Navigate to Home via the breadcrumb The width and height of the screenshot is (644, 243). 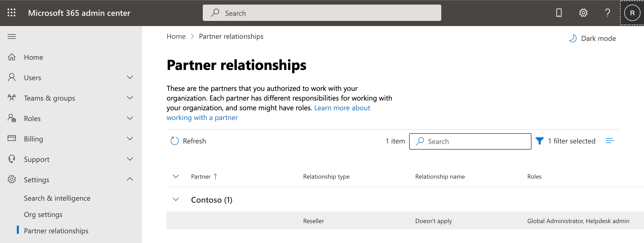tap(176, 36)
